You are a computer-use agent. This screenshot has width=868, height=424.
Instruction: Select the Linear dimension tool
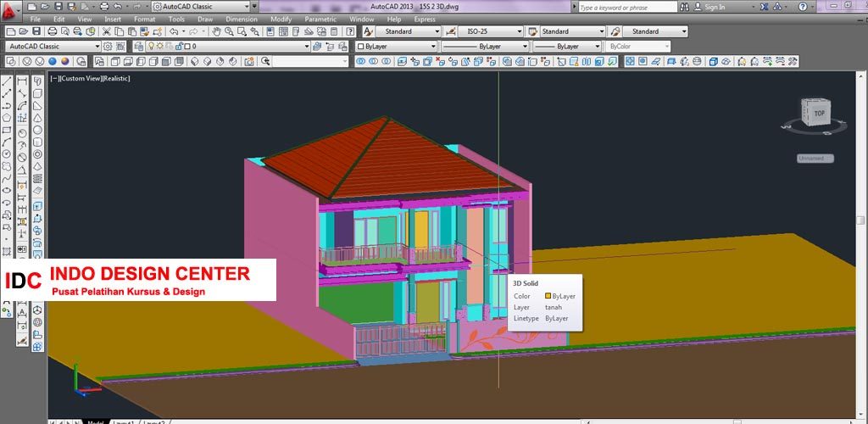[x=22, y=81]
